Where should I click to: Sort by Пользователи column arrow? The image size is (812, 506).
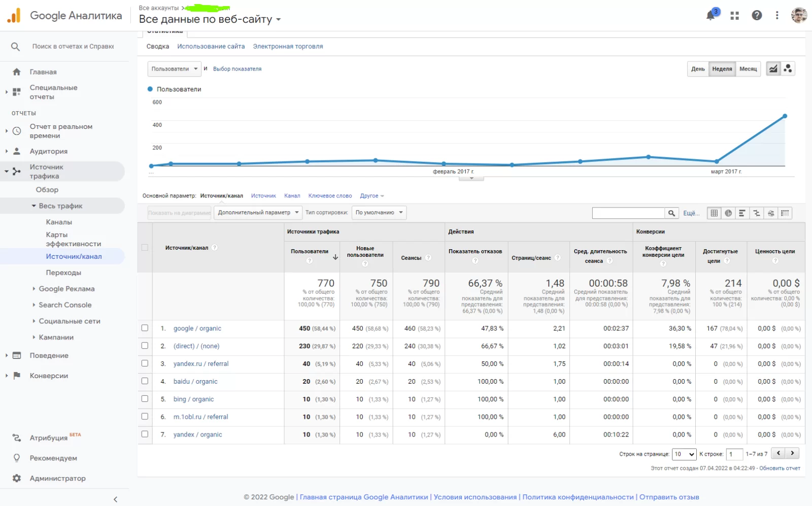click(x=335, y=257)
